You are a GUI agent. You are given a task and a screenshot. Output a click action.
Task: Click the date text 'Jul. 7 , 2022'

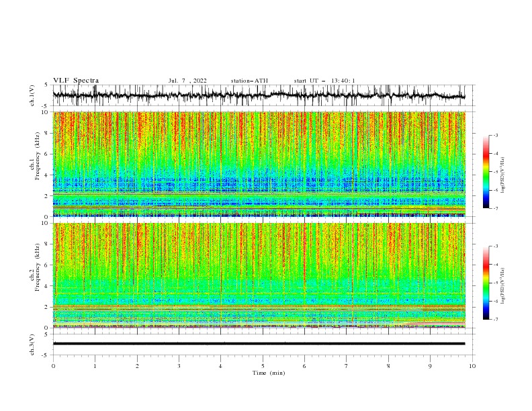[187, 81]
